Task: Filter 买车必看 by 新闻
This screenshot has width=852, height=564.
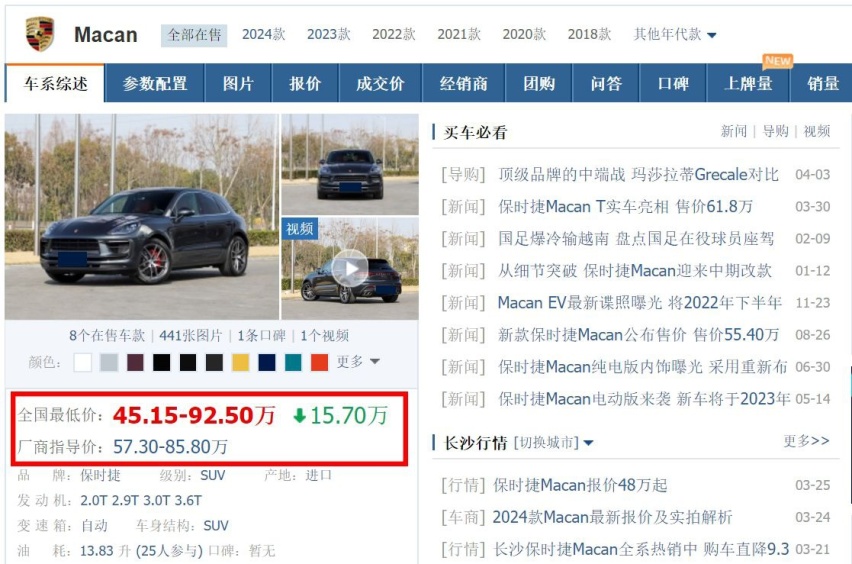Action: (x=734, y=131)
